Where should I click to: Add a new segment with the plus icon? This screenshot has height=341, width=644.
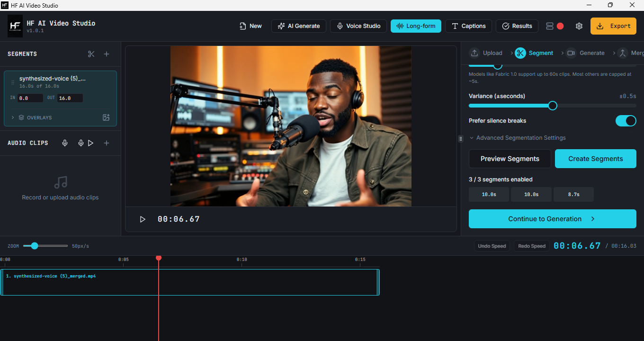point(107,54)
